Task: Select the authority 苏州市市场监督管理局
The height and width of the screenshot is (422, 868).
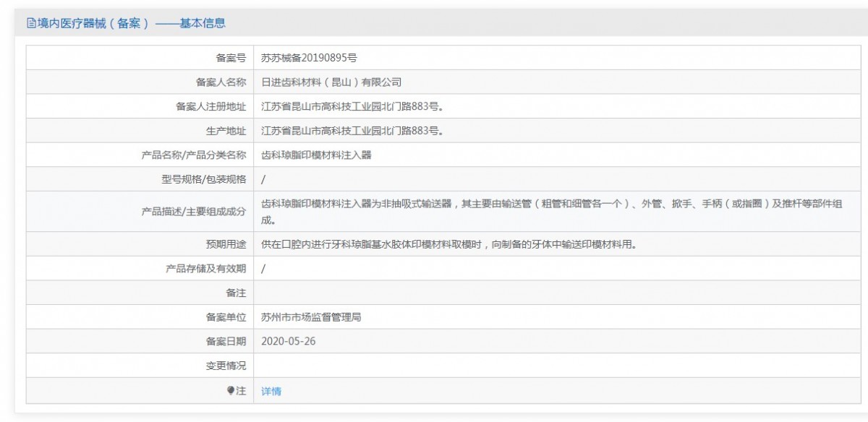Action: tap(311, 316)
